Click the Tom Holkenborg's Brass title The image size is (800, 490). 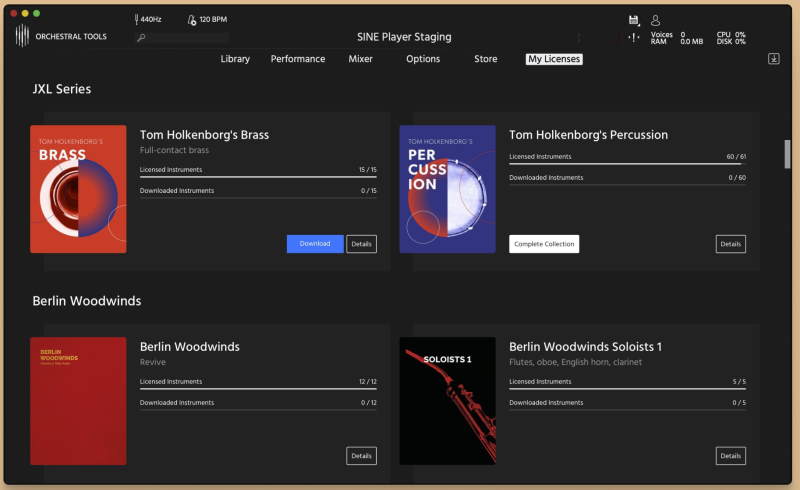(204, 135)
